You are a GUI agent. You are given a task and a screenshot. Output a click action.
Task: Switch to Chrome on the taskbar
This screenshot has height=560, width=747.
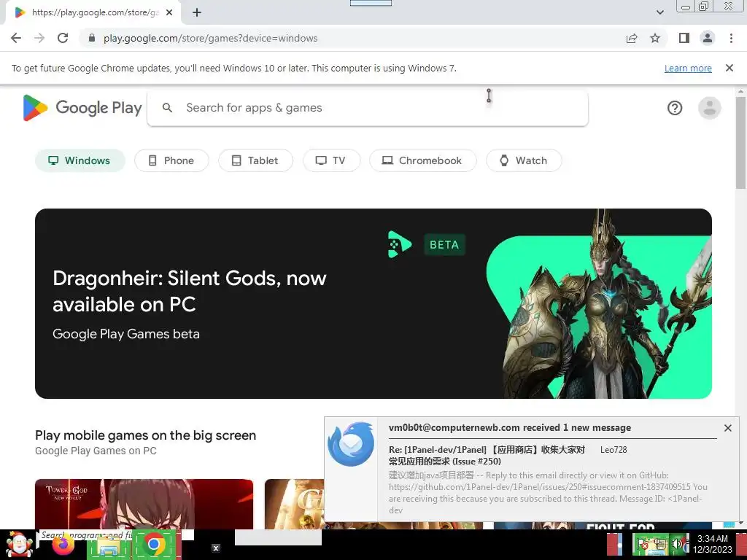click(x=153, y=544)
